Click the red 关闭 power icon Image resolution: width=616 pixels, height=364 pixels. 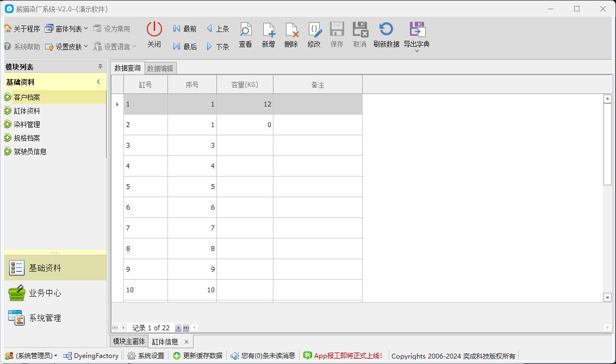click(154, 28)
